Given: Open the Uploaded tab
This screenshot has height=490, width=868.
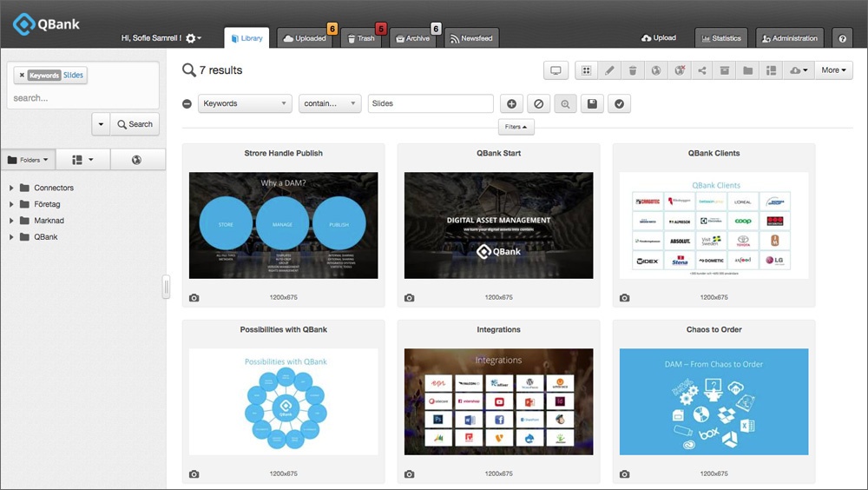Looking at the screenshot, I should click(x=305, y=38).
